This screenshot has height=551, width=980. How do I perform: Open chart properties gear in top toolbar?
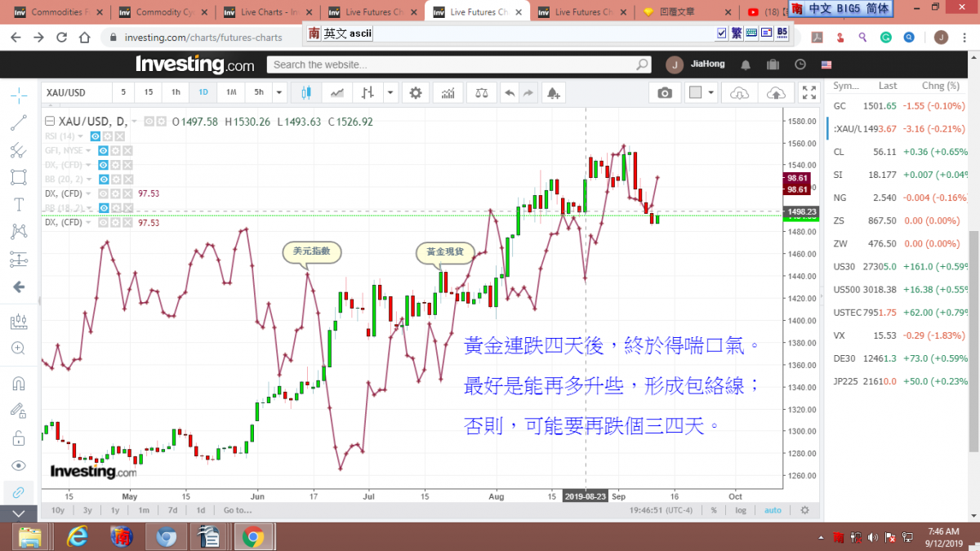coord(416,93)
